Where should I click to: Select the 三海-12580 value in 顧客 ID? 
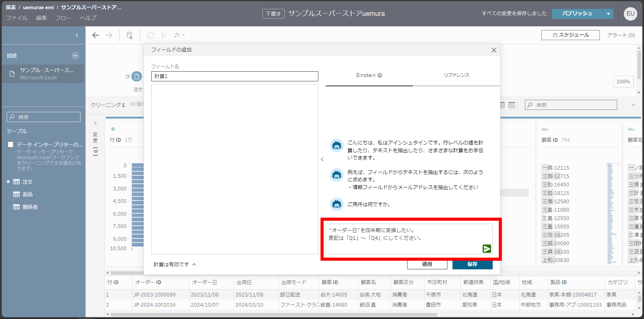(555, 201)
